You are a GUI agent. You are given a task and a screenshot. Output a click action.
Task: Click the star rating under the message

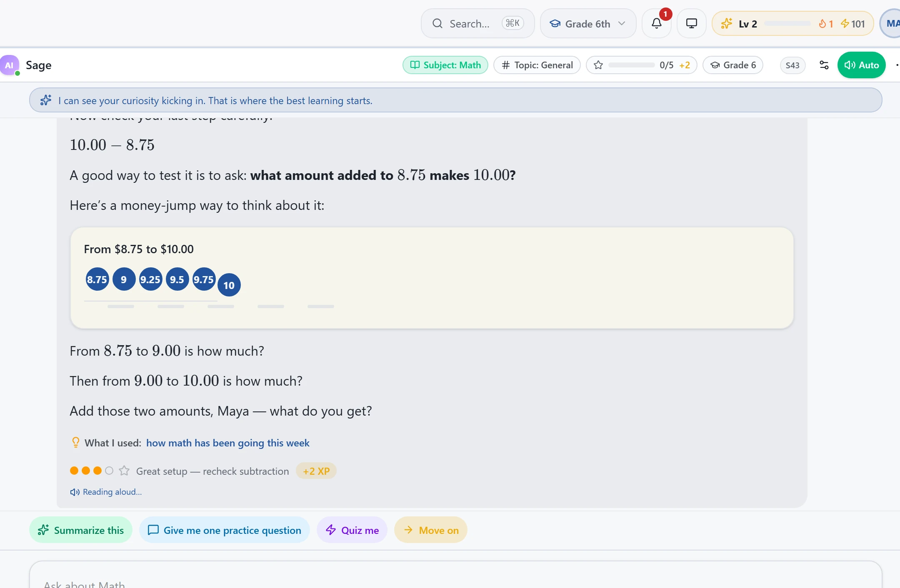click(124, 471)
